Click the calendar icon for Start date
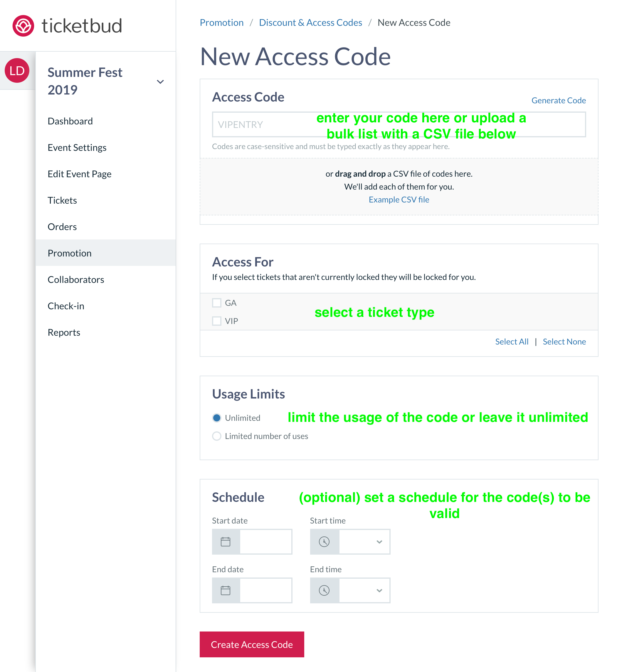This screenshot has height=672, width=622. click(226, 540)
